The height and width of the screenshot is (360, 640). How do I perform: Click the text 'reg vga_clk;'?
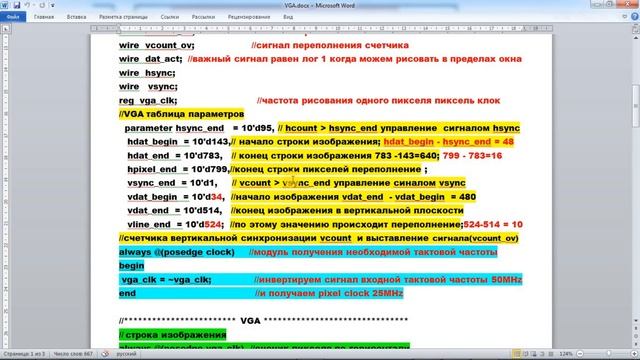(x=148, y=101)
